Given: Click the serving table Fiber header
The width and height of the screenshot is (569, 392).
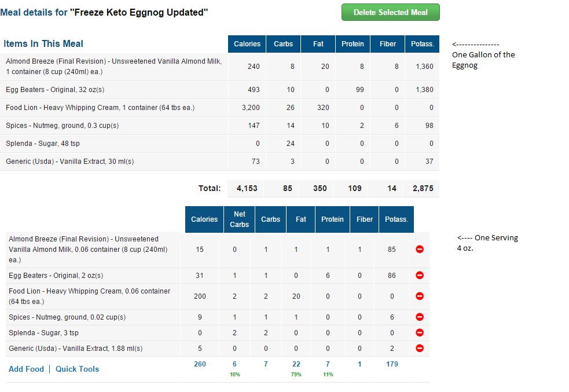Looking at the screenshot, I should 364,219.
